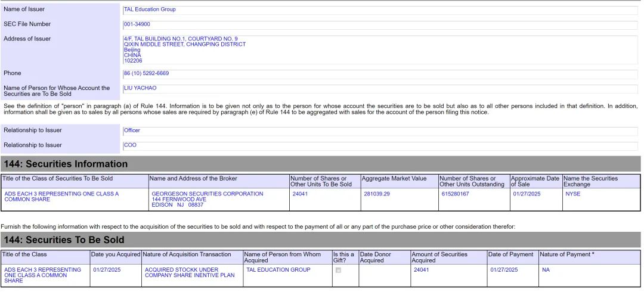Screen dimensions: 644x292
Task: Click '144: Securities Information' section header
Action: [320, 164]
